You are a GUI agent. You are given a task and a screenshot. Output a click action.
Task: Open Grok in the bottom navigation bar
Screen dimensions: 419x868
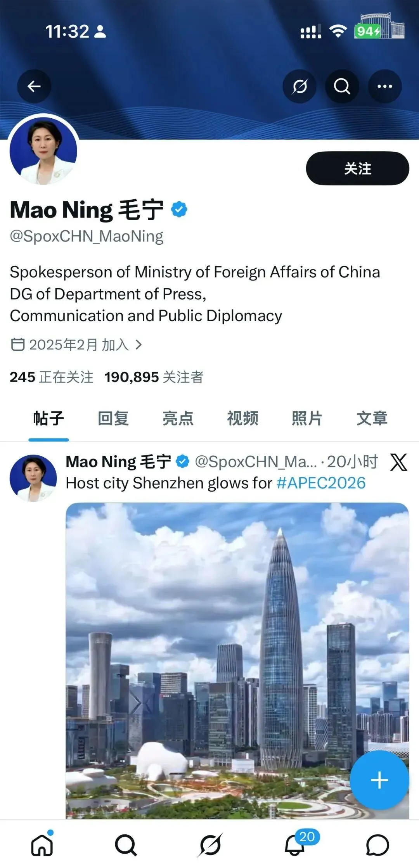pos(210,845)
